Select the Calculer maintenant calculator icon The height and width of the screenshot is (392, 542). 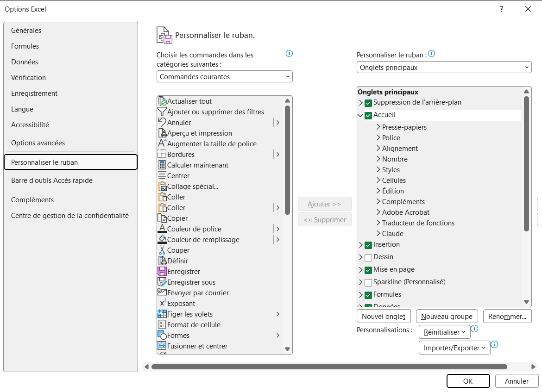click(x=162, y=165)
